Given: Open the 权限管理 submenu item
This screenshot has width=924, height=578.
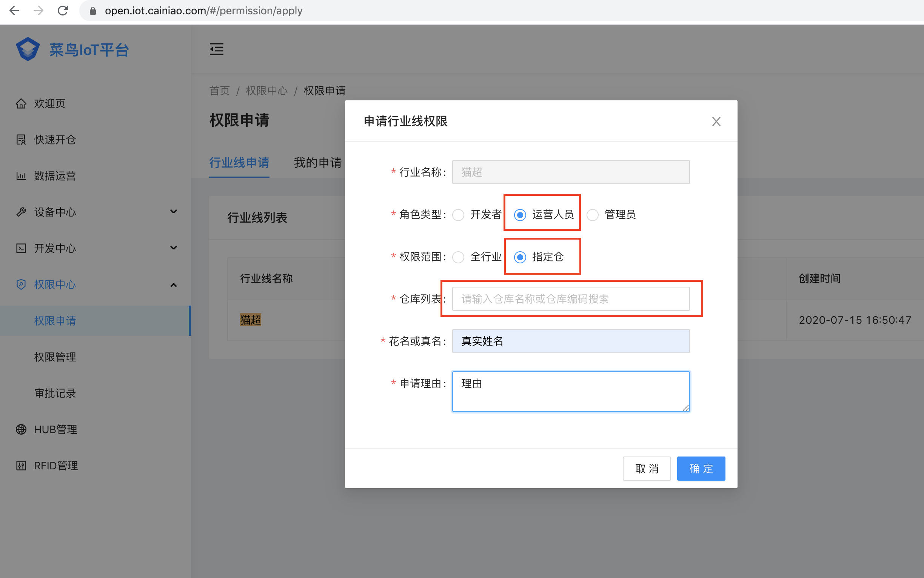Looking at the screenshot, I should click(x=55, y=357).
